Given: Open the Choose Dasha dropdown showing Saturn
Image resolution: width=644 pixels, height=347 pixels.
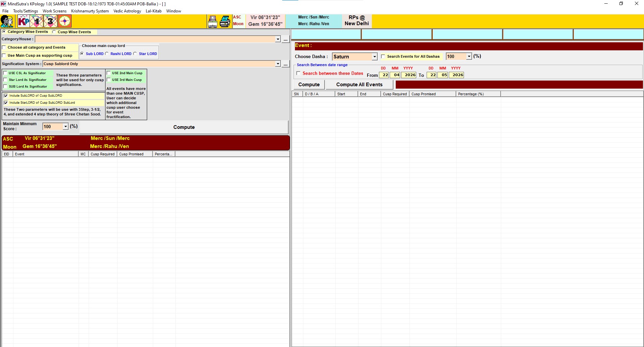Looking at the screenshot, I should tap(375, 57).
